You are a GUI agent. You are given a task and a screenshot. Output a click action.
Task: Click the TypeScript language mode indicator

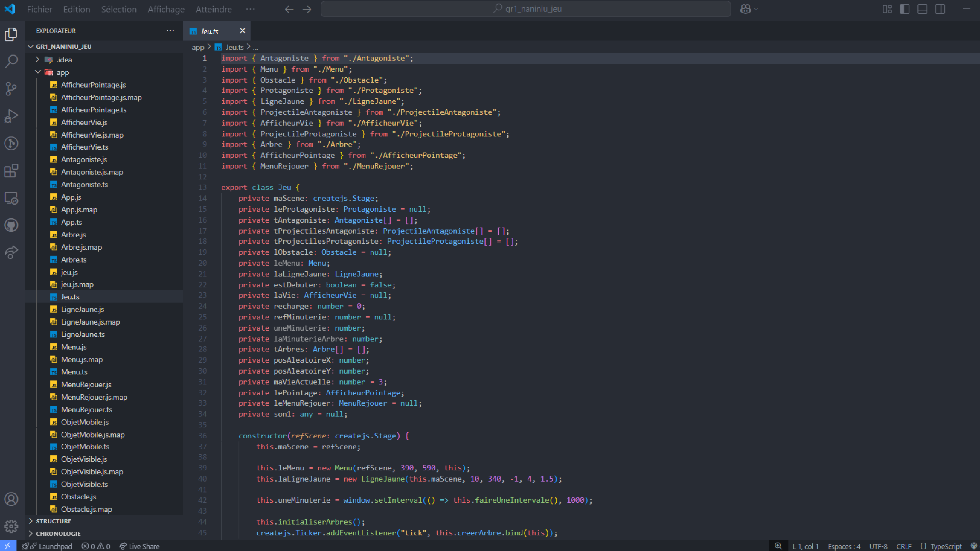tap(945, 546)
